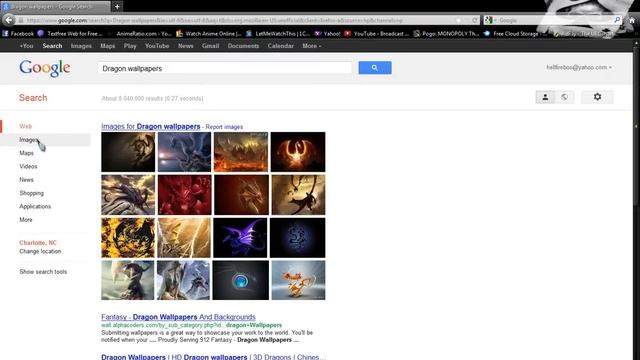Open the Textfree Web bookmark
Viewport: 640px width, 360px height.
(71, 33)
